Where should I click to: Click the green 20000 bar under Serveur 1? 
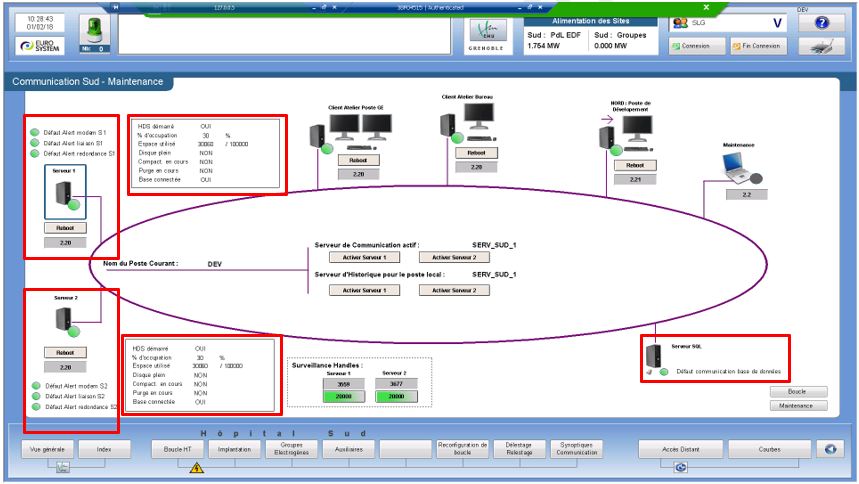pyautogui.click(x=344, y=396)
